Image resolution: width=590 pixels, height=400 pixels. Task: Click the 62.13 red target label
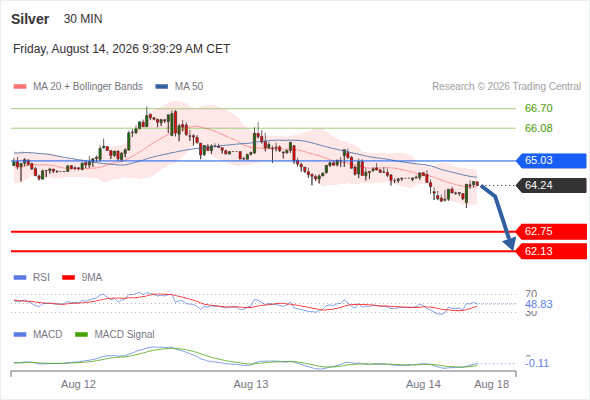tap(551, 251)
